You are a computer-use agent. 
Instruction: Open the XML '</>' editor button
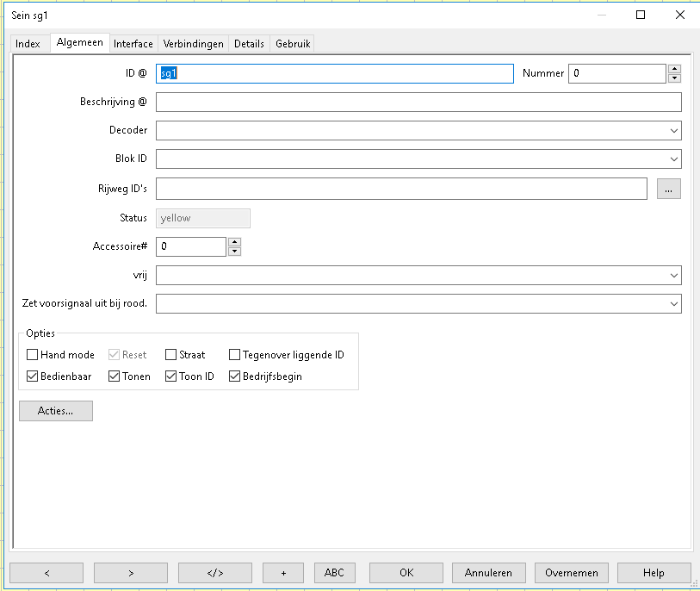pos(214,573)
